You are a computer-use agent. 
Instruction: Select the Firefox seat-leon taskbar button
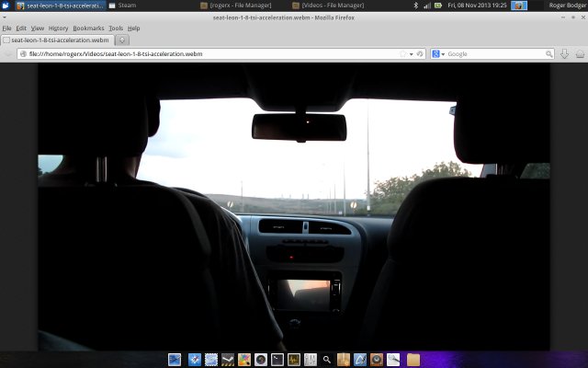(x=61, y=6)
